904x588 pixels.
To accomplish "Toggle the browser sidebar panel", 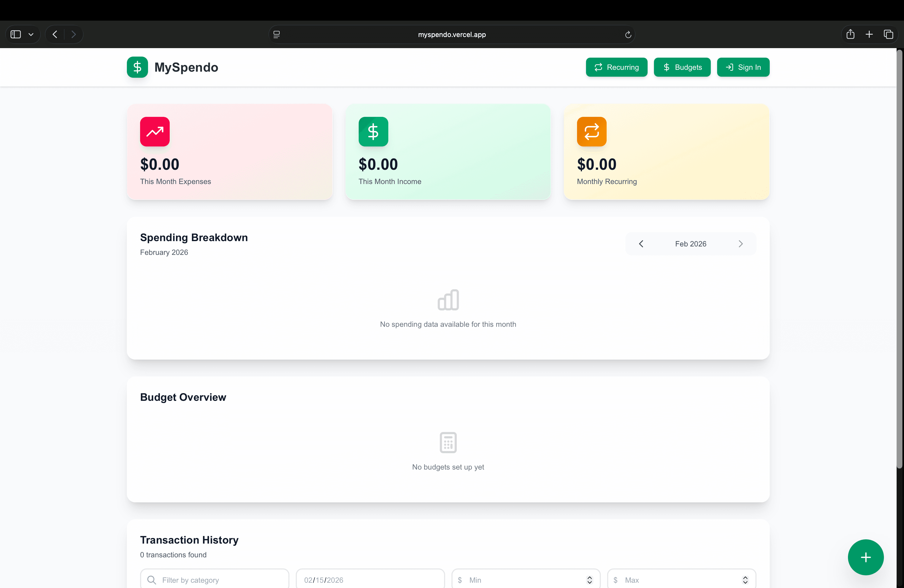I will tap(16, 35).
